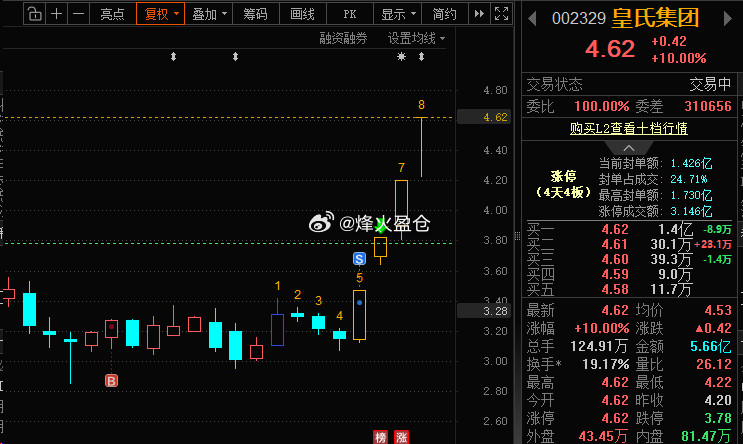Viewport: 743px width, 444px height.
Task: Zoom in with the plus icon
Action: (x=56, y=14)
